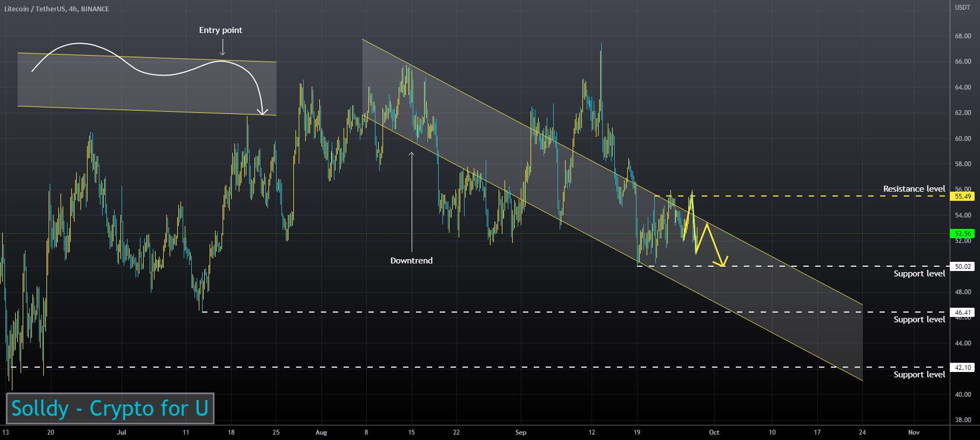Screen dimensions: 980x440
Task: Click the '13' date at time axis start
Action: click(x=5, y=432)
